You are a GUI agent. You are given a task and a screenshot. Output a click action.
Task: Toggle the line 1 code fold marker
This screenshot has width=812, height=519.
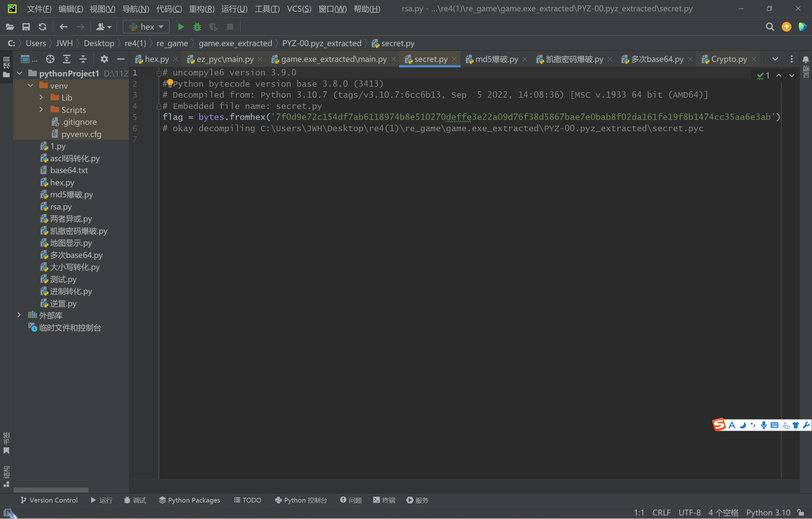(159, 73)
